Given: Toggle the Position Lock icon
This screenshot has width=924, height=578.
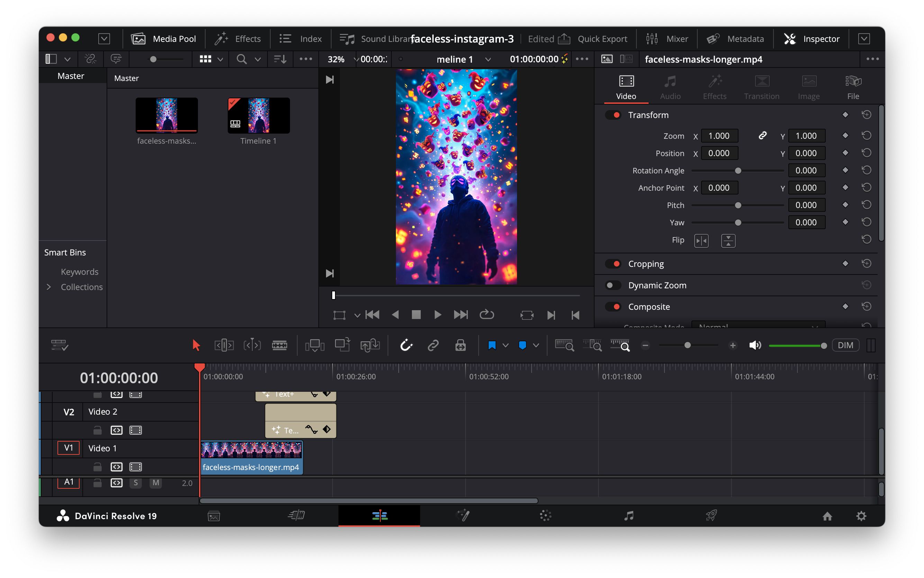Looking at the screenshot, I should tap(461, 345).
